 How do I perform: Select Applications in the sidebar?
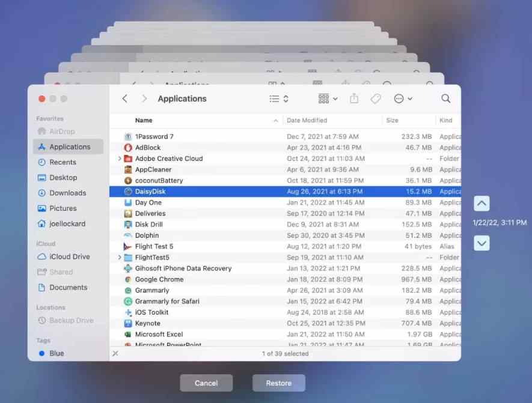click(x=68, y=147)
